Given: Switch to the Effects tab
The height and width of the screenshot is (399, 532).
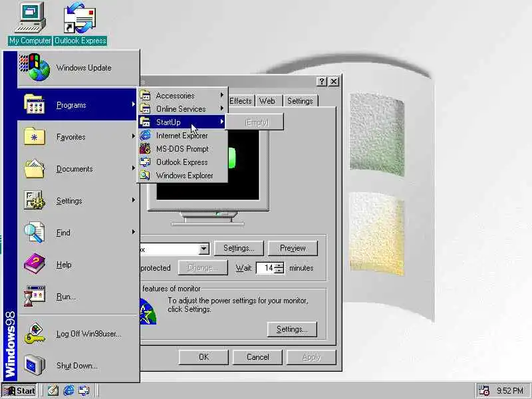Looking at the screenshot, I should (241, 101).
